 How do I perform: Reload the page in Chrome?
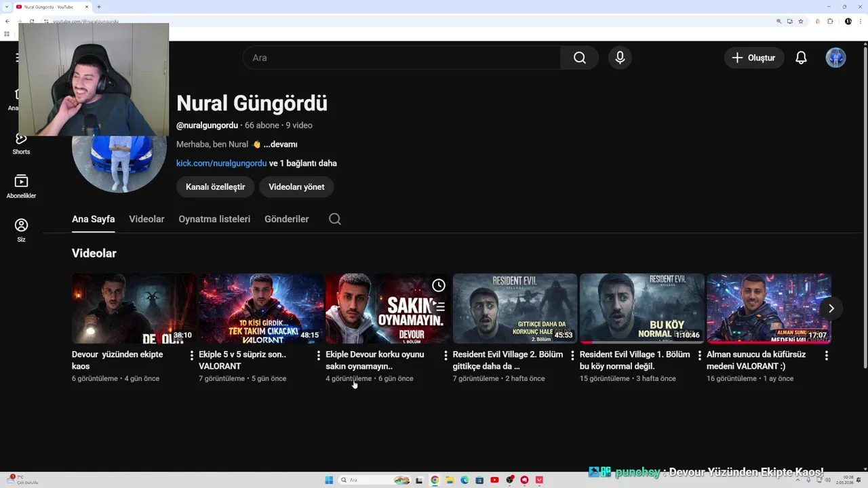coord(31,21)
